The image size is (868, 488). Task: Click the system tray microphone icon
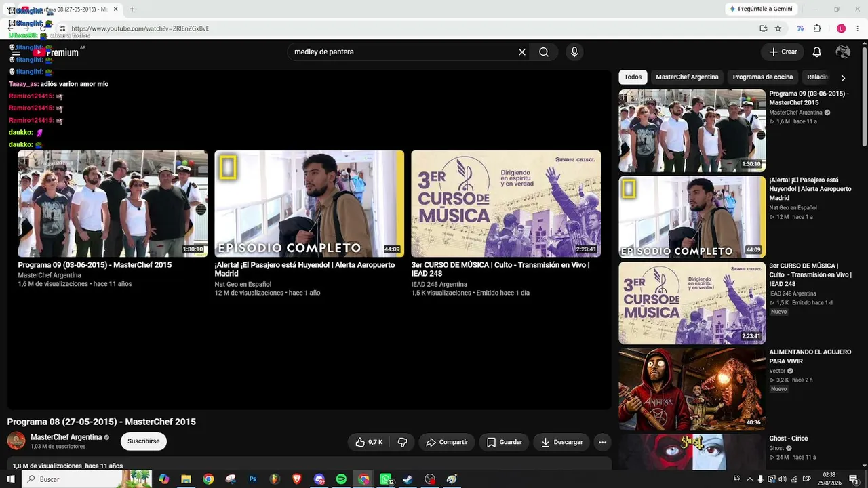click(760, 479)
